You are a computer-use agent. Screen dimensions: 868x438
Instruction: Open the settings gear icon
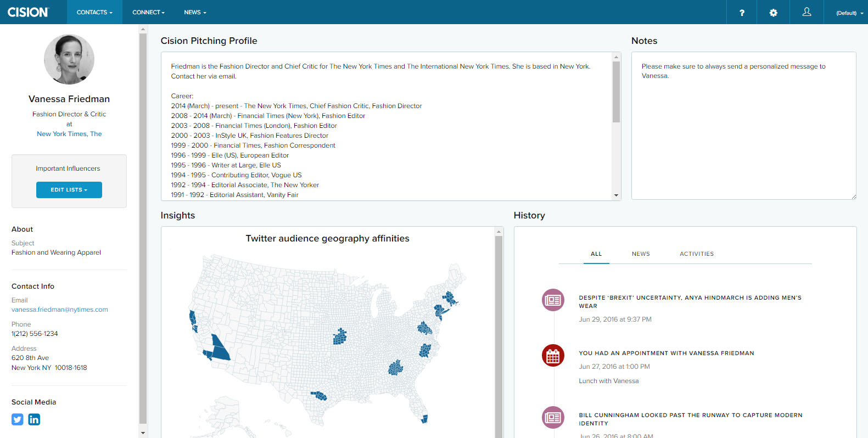pyautogui.click(x=773, y=13)
